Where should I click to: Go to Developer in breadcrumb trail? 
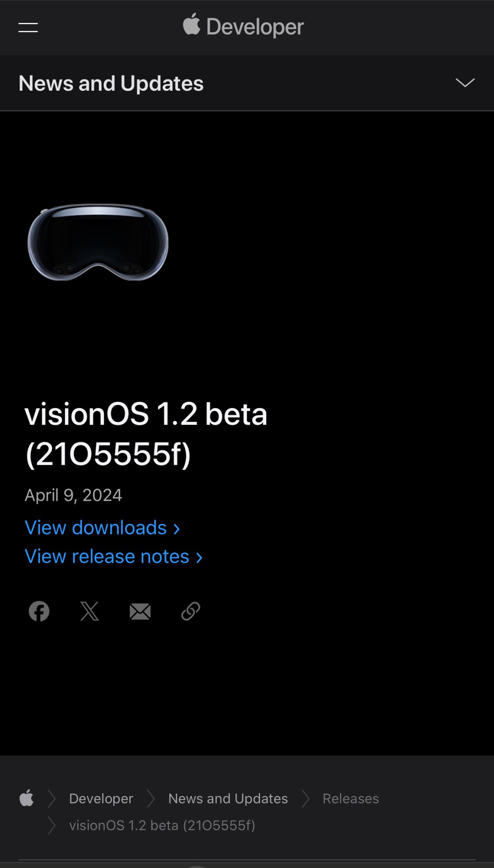tap(101, 799)
